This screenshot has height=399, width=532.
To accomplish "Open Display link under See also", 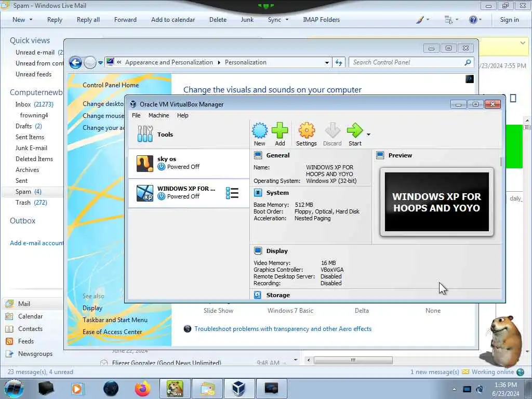I will point(92,308).
